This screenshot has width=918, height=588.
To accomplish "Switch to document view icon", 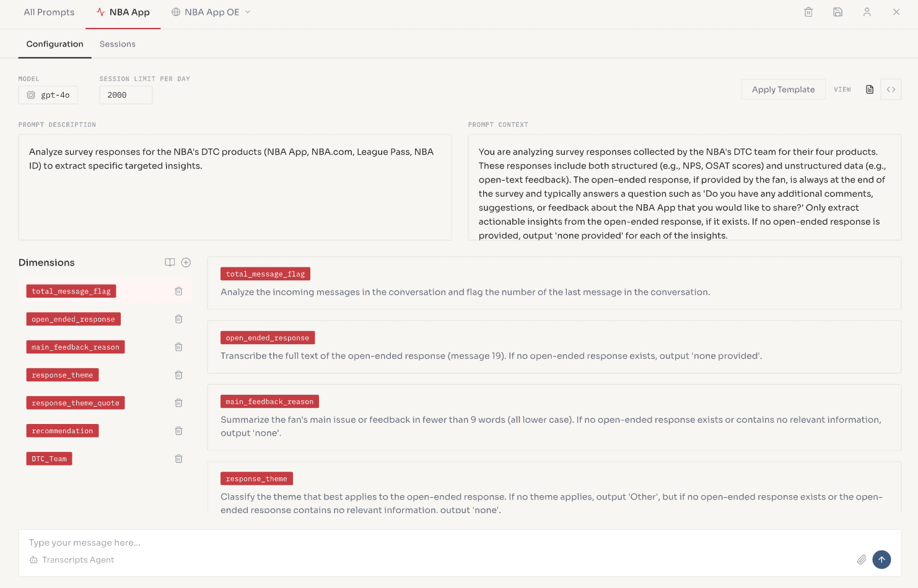I will (870, 89).
